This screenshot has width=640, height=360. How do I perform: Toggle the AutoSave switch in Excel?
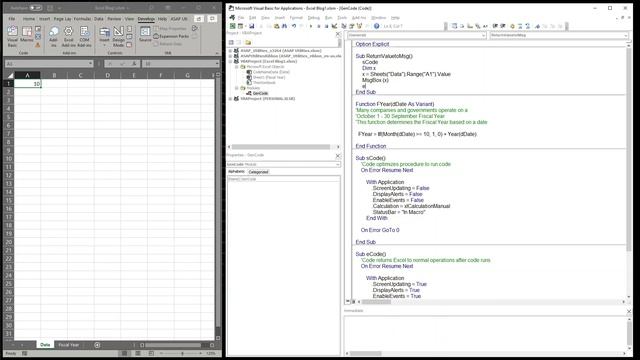click(36, 8)
